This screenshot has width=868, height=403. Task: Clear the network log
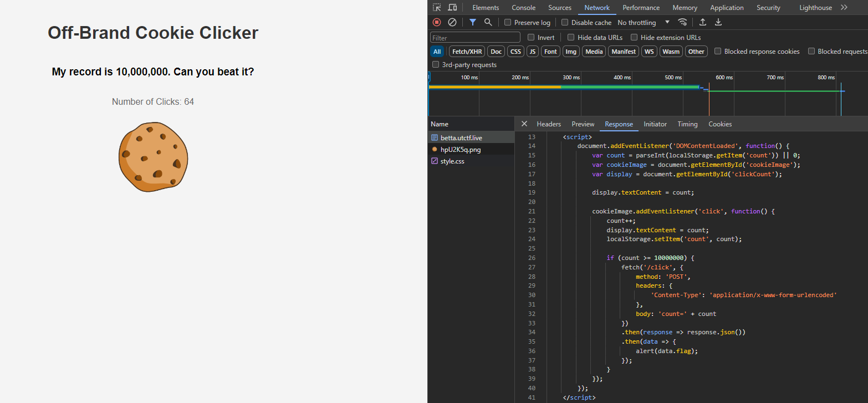(452, 22)
